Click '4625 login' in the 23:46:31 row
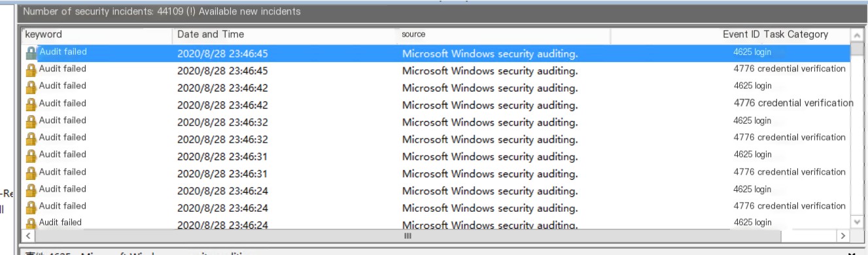 (752, 154)
